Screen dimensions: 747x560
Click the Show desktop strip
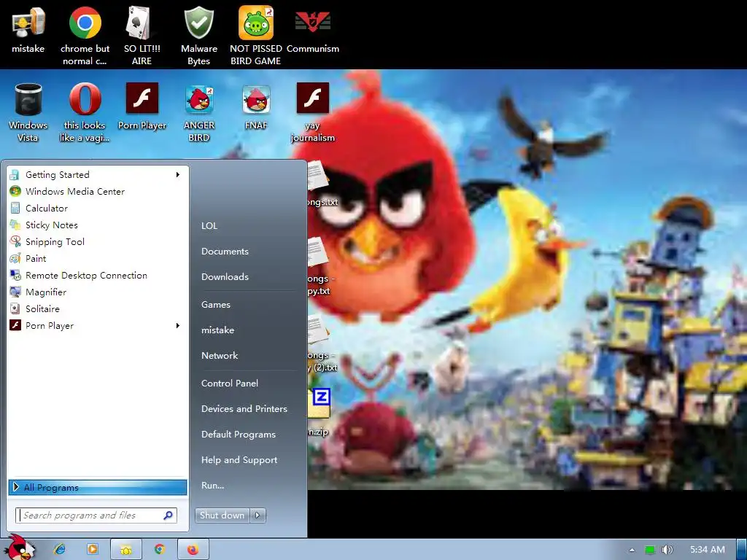point(742,550)
